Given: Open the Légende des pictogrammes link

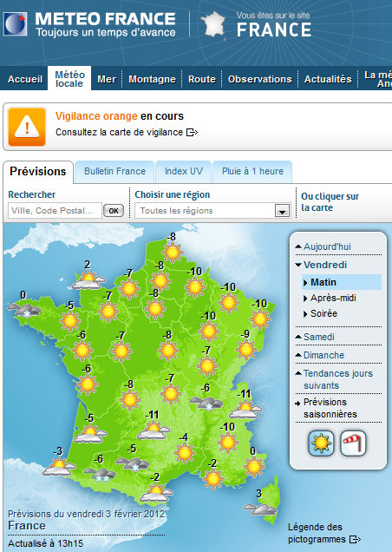Looking at the screenshot, I should point(317,534).
